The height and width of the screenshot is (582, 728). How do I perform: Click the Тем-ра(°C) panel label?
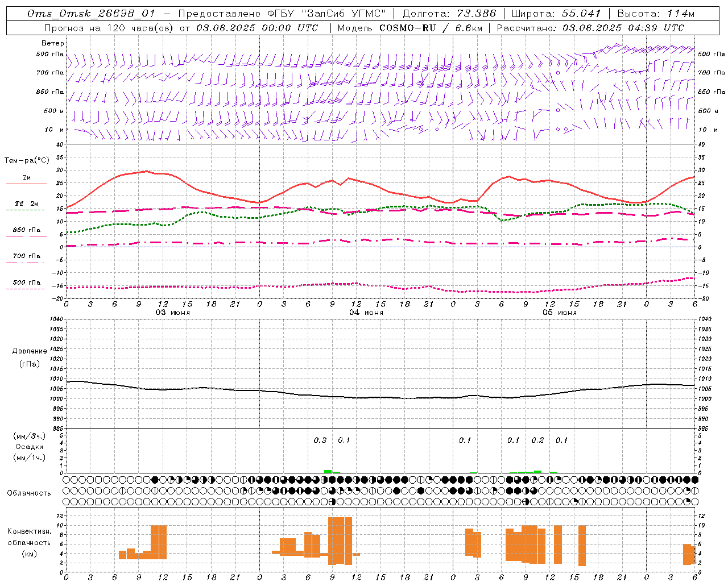tap(27, 161)
